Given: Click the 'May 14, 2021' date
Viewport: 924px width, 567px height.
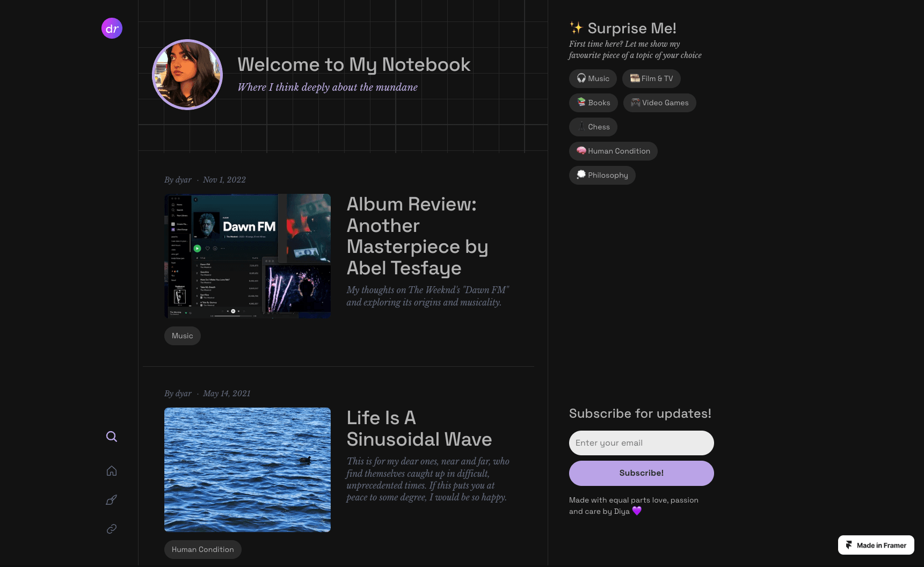Looking at the screenshot, I should (x=227, y=394).
